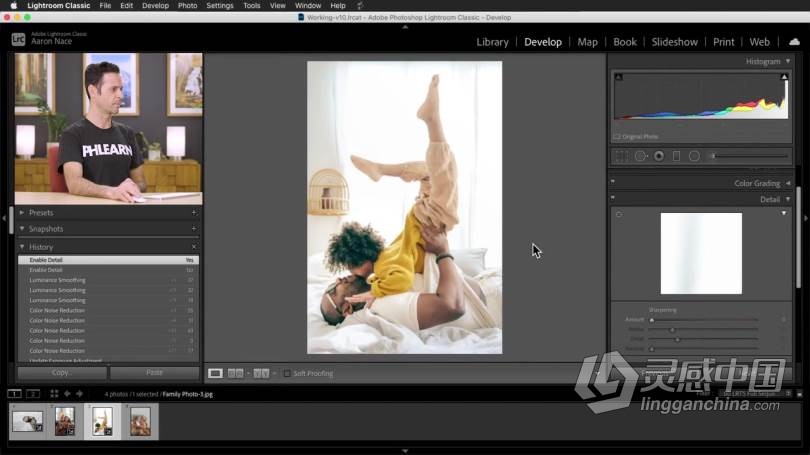Expand the Presets panel
Image resolution: width=810 pixels, height=455 pixels.
[x=22, y=212]
